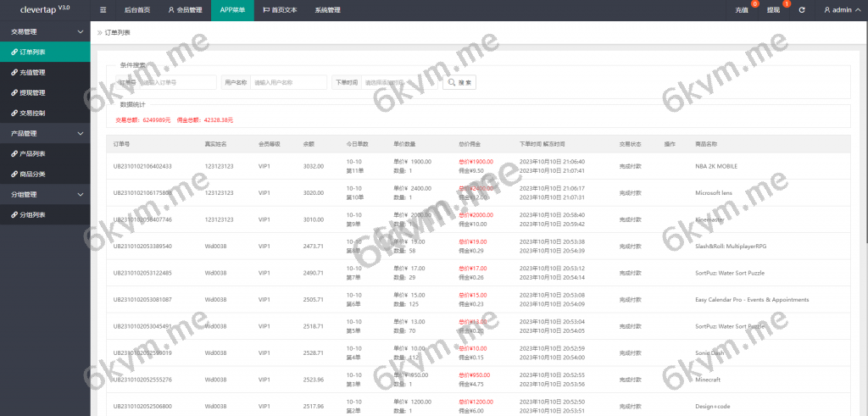Viewport: 868px width, 416px height.
Task: Click the link icon next to 产品列表
Action: click(14, 153)
